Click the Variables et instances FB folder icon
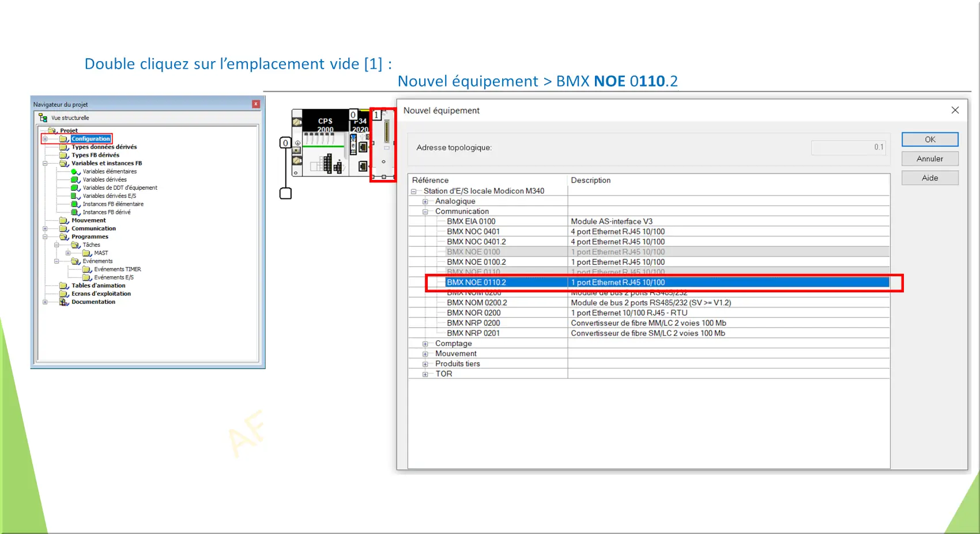Image resolution: width=980 pixels, height=534 pixels. pyautogui.click(x=64, y=163)
